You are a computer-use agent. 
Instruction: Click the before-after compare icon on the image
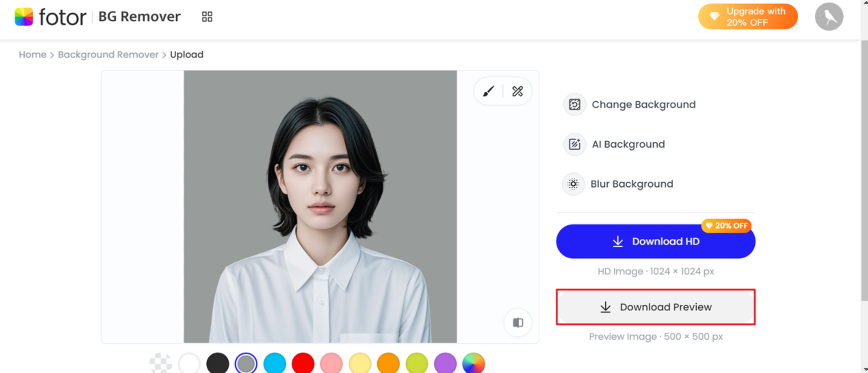click(518, 322)
